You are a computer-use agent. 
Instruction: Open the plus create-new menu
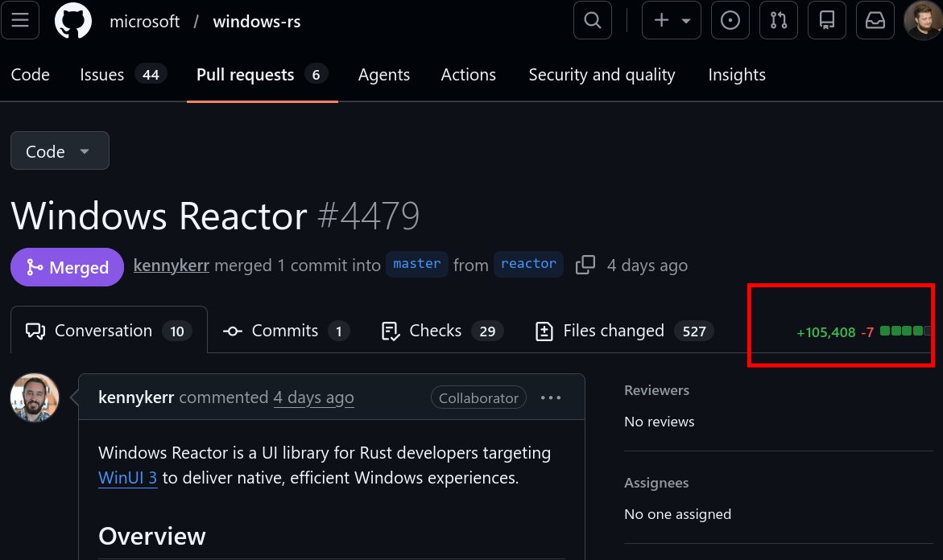click(671, 20)
